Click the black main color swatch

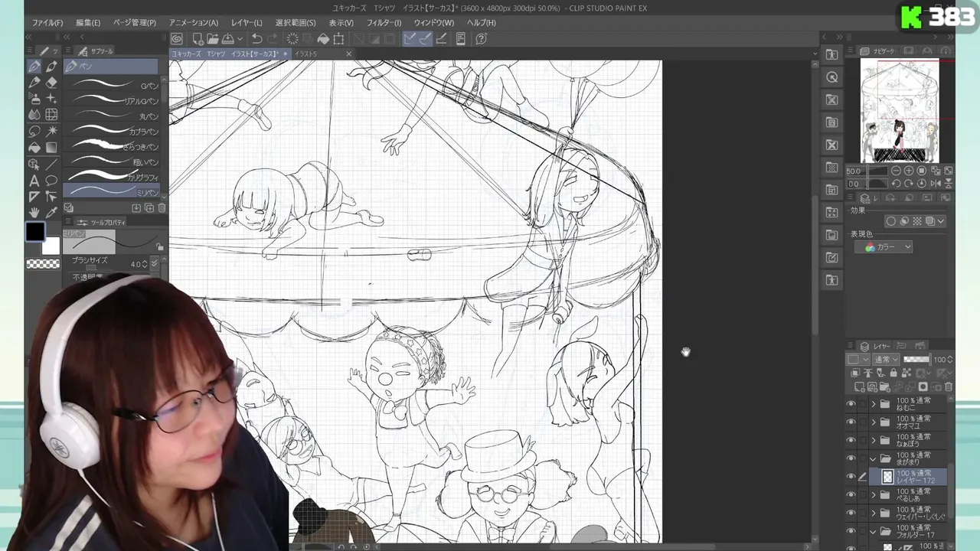34,231
